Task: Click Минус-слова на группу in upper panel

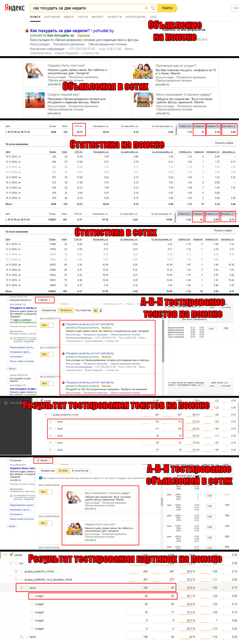Action: pos(22,361)
